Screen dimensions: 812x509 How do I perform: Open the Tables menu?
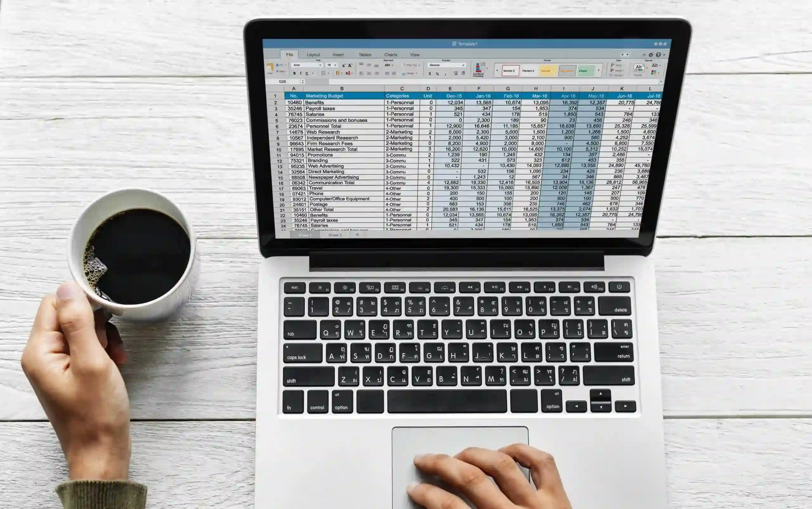363,55
